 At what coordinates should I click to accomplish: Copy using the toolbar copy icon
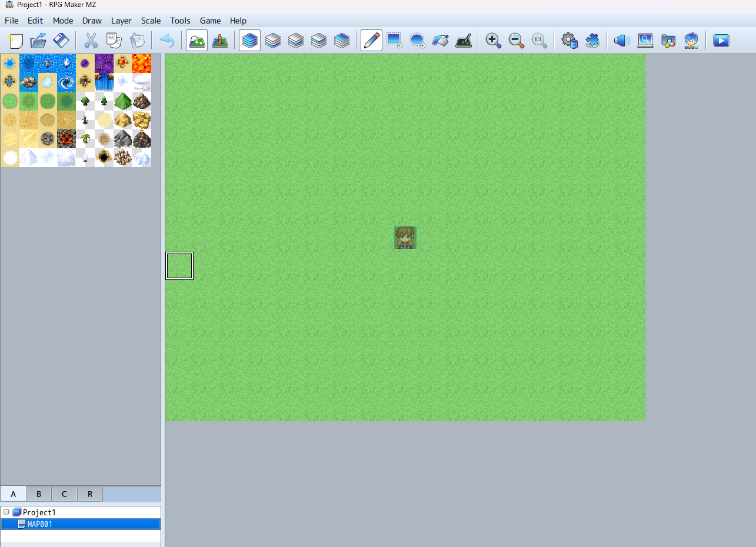click(114, 41)
